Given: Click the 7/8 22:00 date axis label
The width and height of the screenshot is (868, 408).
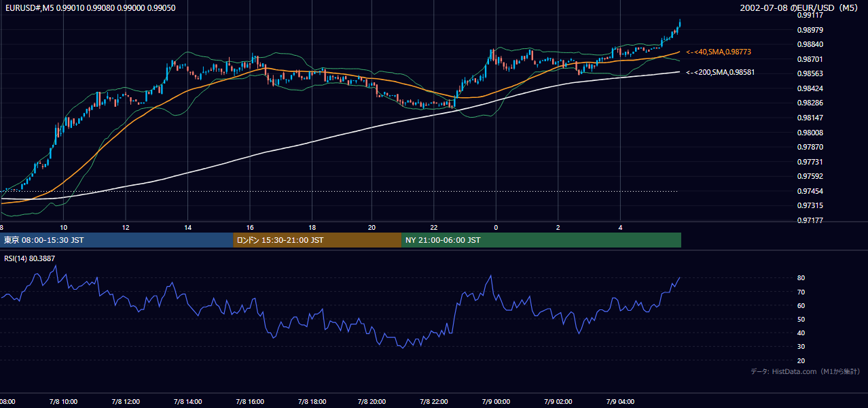Looking at the screenshot, I should click(x=434, y=402).
